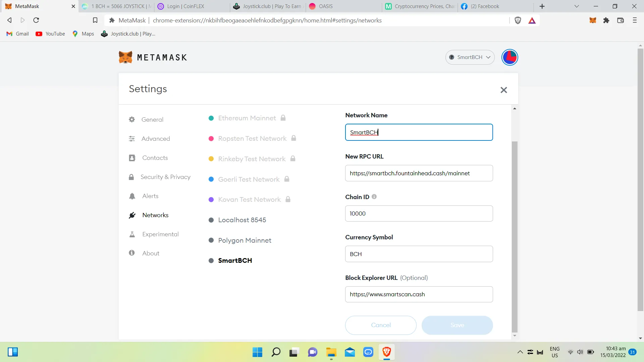
Task: Open the Gmail bookmark
Action: point(18,34)
